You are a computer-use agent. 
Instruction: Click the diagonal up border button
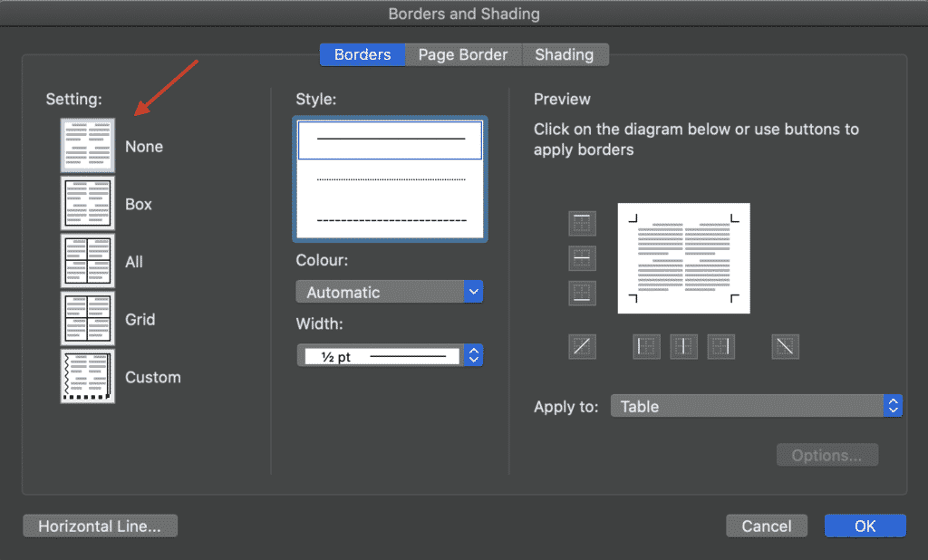point(582,345)
